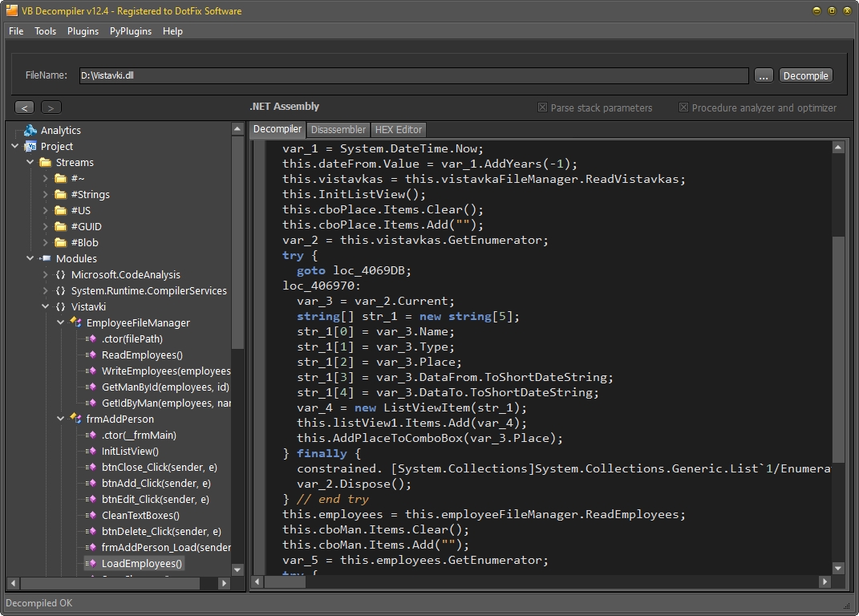Select the #Blob folder icon

click(x=61, y=242)
